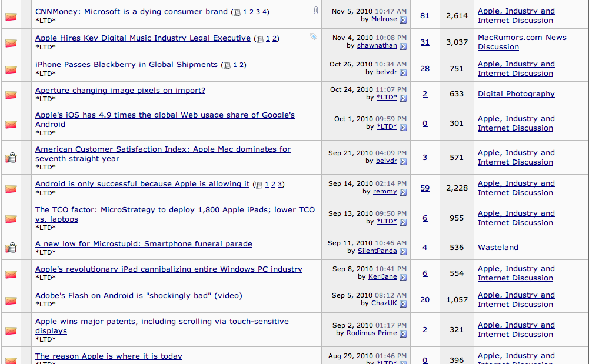The width and height of the screenshot is (589, 364).
Task: Open Wasteland forum link
Action: pos(498,248)
